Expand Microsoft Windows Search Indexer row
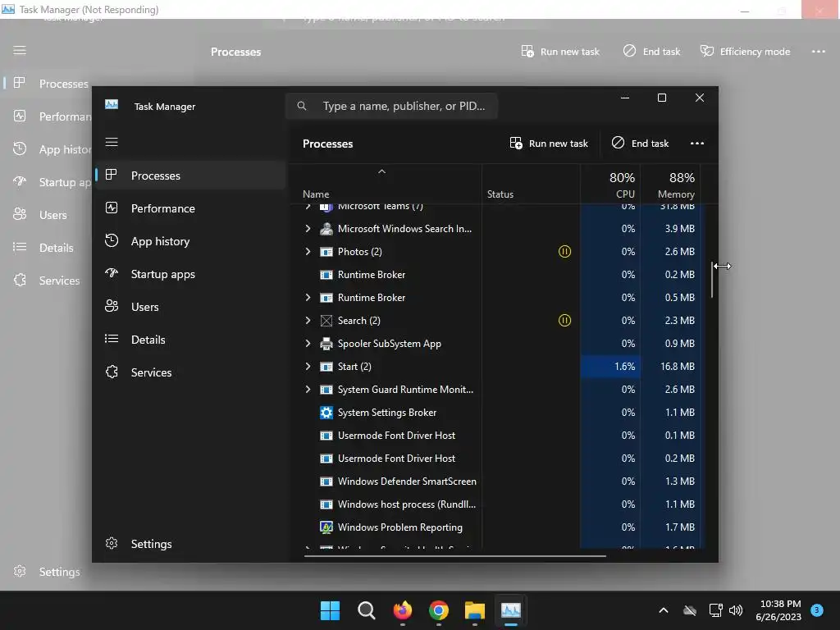 (x=308, y=228)
